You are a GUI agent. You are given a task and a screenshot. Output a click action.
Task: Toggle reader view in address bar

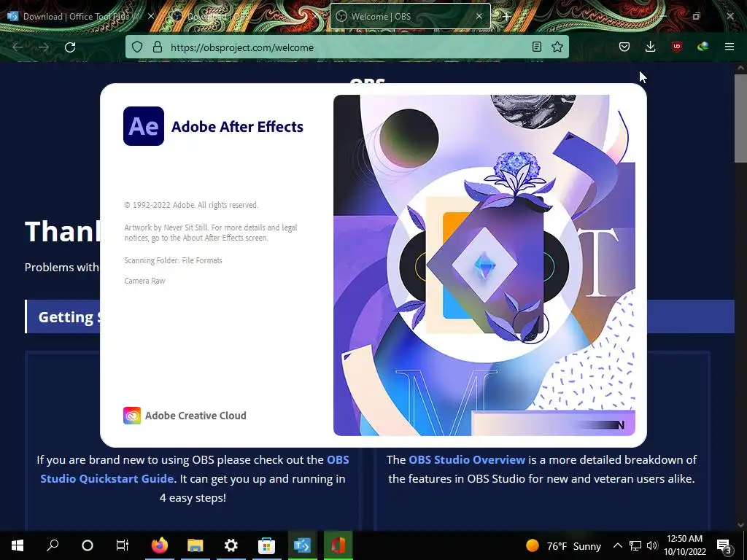click(537, 47)
